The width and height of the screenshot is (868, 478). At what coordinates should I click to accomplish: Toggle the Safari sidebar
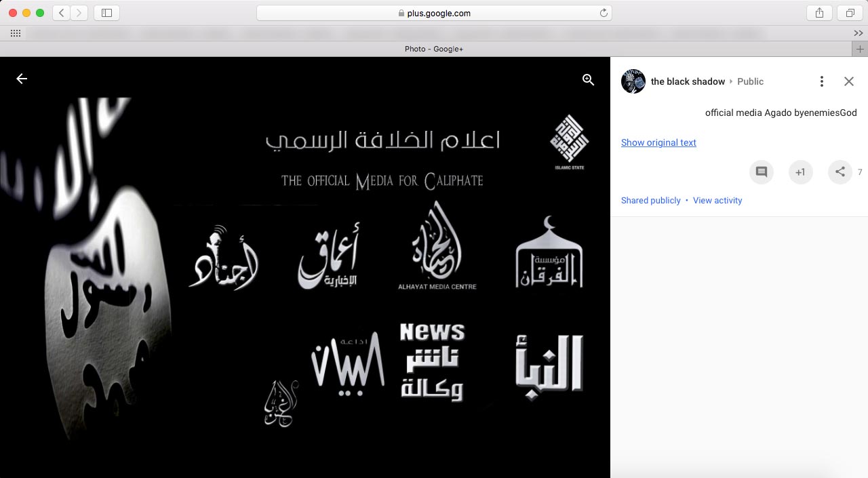[x=106, y=13]
